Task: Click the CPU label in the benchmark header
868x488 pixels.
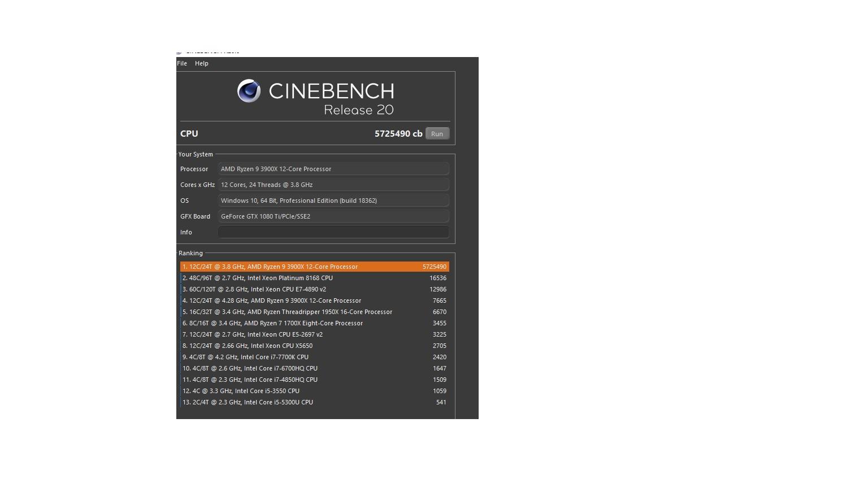Action: (x=189, y=134)
